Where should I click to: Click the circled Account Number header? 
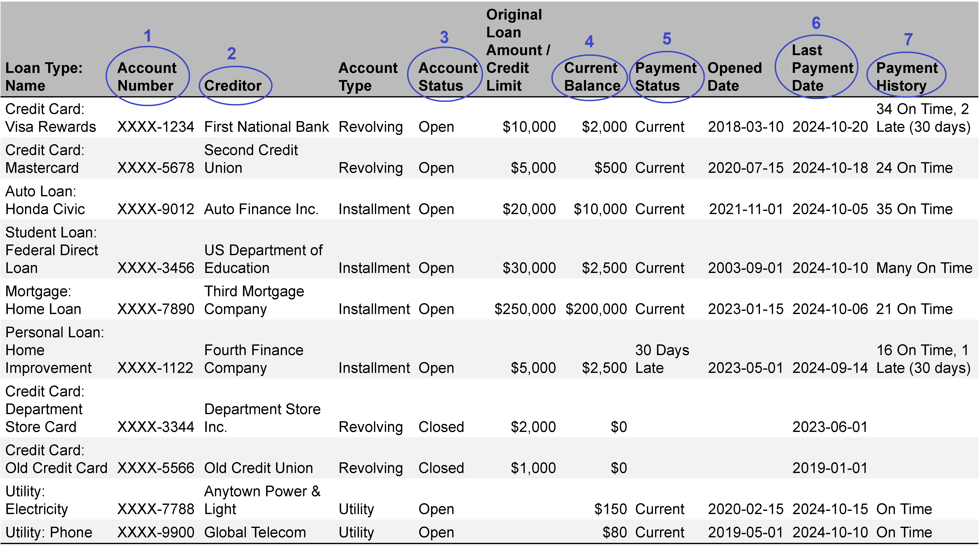(x=147, y=76)
